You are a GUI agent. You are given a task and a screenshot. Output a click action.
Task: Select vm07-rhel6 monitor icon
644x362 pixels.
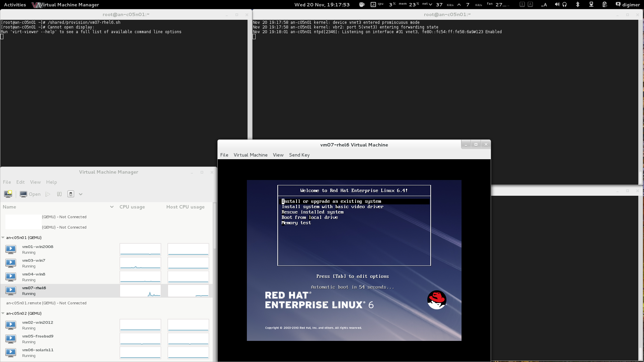11,290
